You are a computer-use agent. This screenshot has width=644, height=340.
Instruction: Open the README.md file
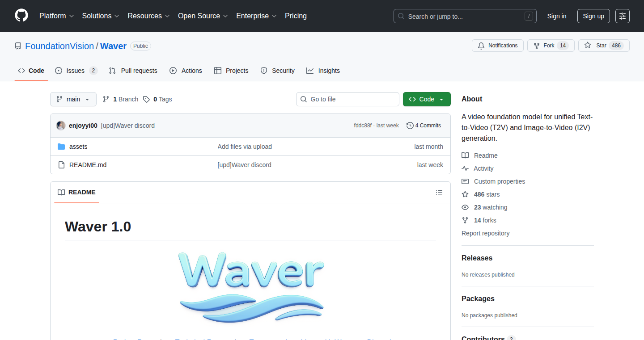[88, 165]
